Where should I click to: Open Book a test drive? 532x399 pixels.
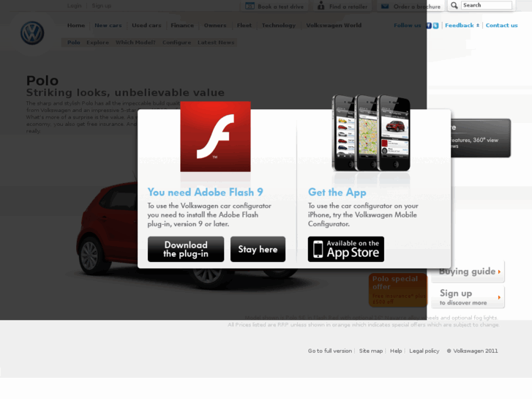[x=280, y=7]
